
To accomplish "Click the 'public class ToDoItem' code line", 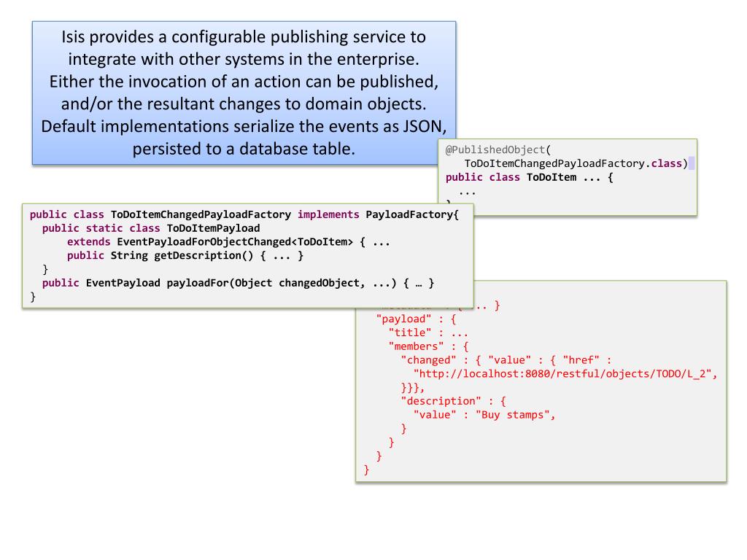I will coord(530,178).
